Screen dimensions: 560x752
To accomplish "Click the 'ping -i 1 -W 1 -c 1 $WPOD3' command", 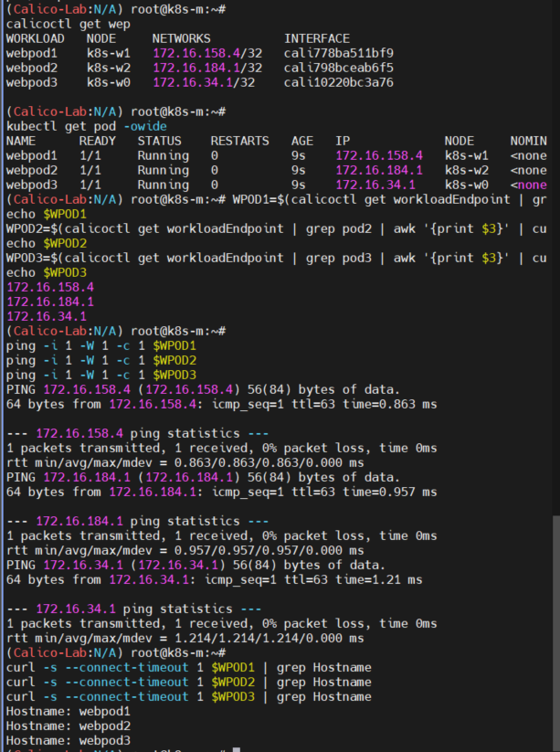I will point(101,375).
